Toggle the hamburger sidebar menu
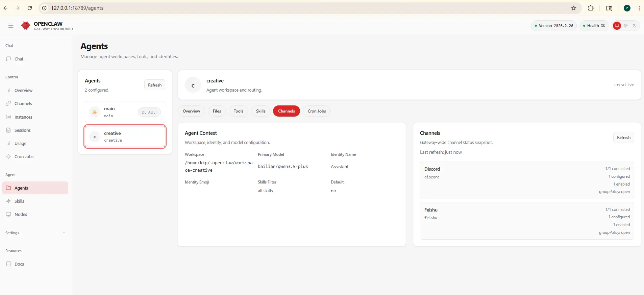The width and height of the screenshot is (644, 295). point(11,26)
